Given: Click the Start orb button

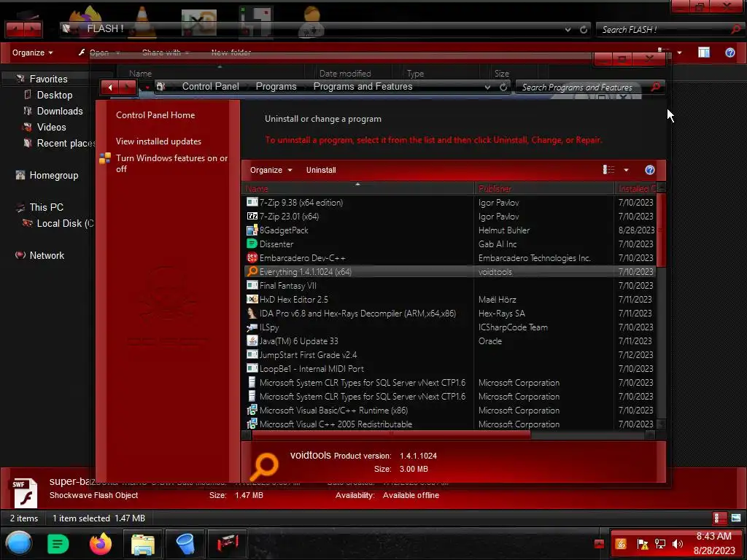Looking at the screenshot, I should coord(18,542).
